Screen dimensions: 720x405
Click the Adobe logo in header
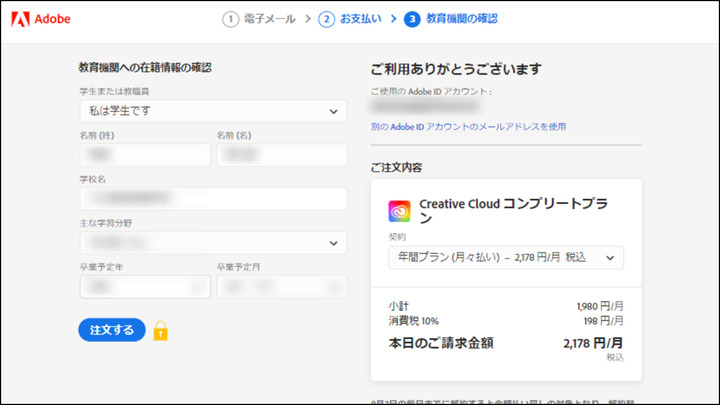coord(38,19)
